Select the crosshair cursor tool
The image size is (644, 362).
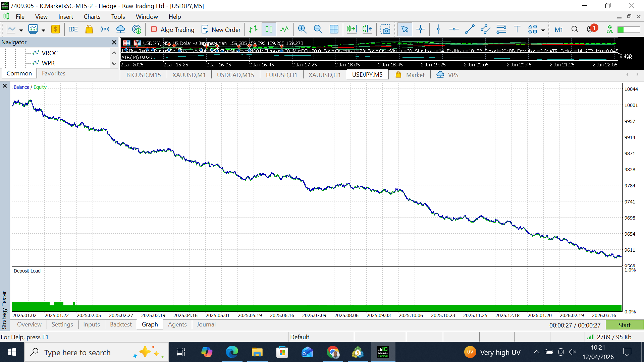coord(420,29)
